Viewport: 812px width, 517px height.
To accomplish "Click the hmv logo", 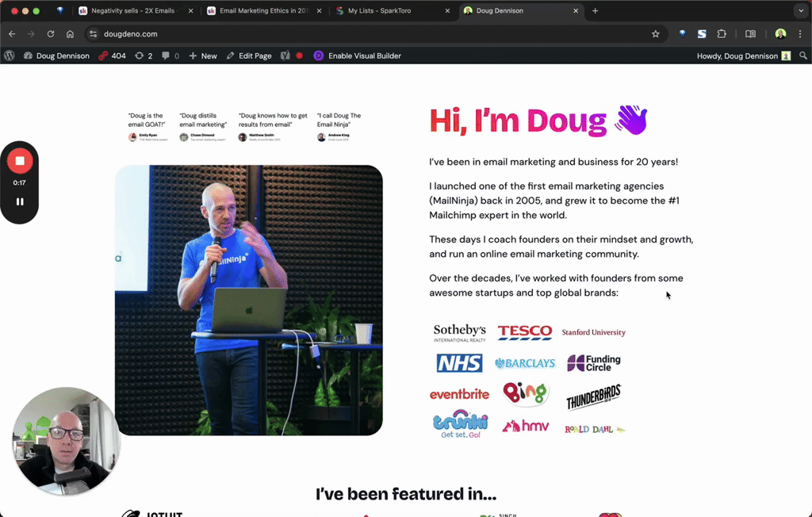I will tap(525, 426).
